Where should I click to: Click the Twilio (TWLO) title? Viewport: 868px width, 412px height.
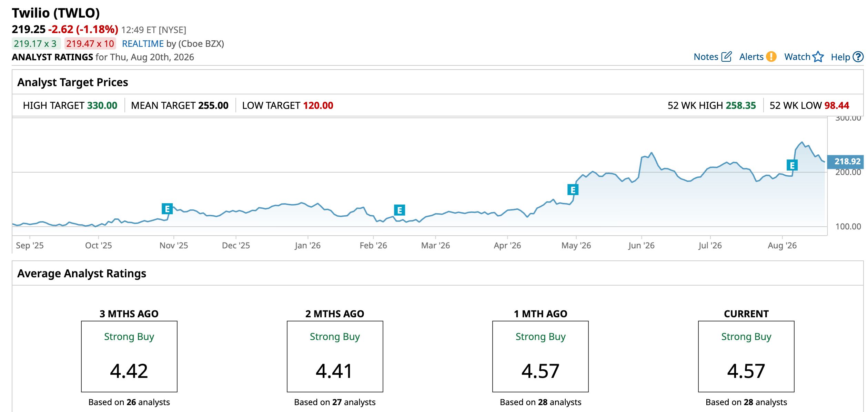(56, 13)
